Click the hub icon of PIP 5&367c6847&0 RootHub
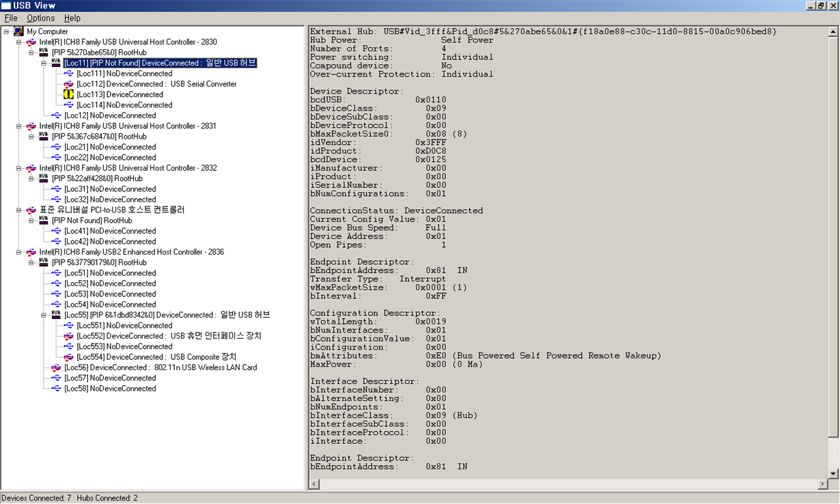 (x=44, y=137)
